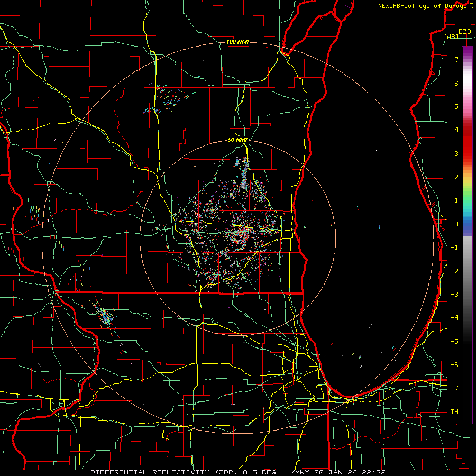
Task: Click the KMKX station identifier in the caption
Action: tap(300, 472)
